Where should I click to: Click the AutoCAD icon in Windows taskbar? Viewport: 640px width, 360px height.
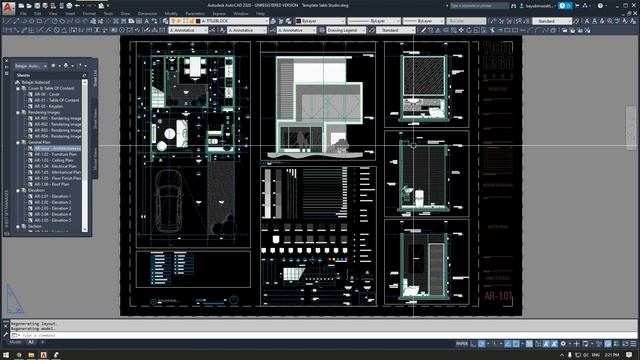[x=44, y=355]
